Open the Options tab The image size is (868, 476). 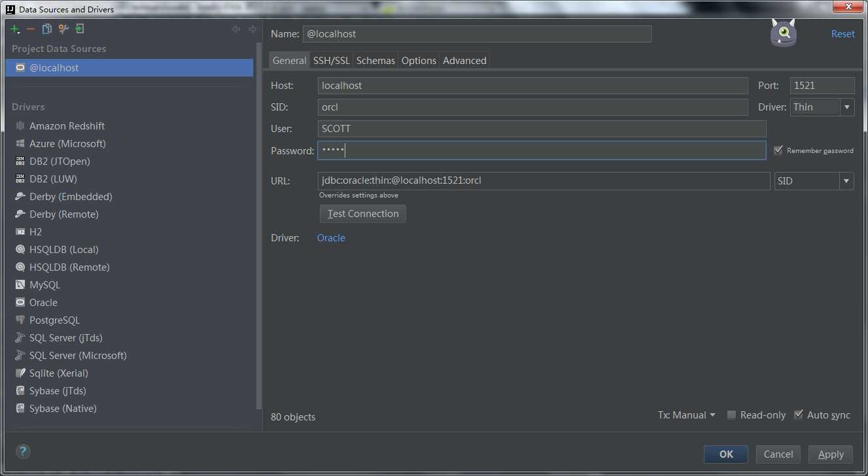point(419,60)
